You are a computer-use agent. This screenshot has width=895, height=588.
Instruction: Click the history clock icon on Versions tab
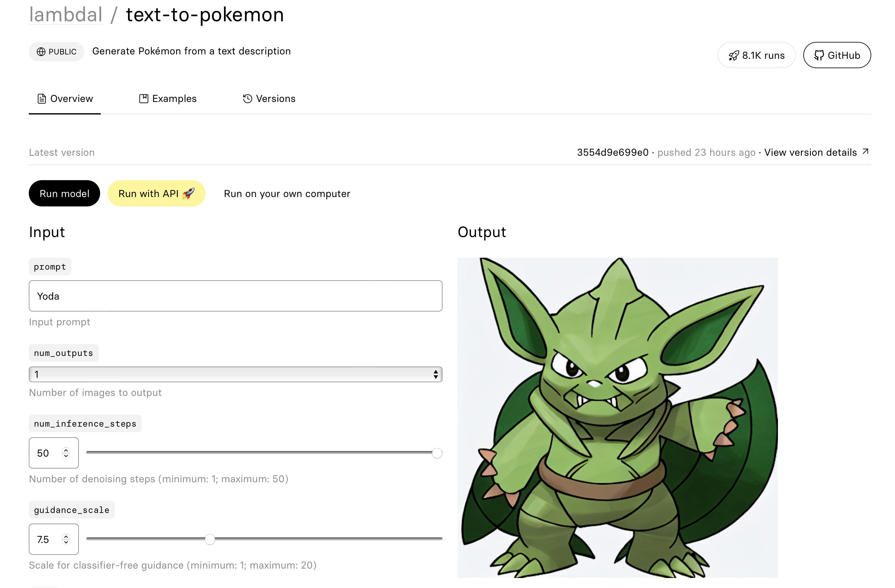248,99
